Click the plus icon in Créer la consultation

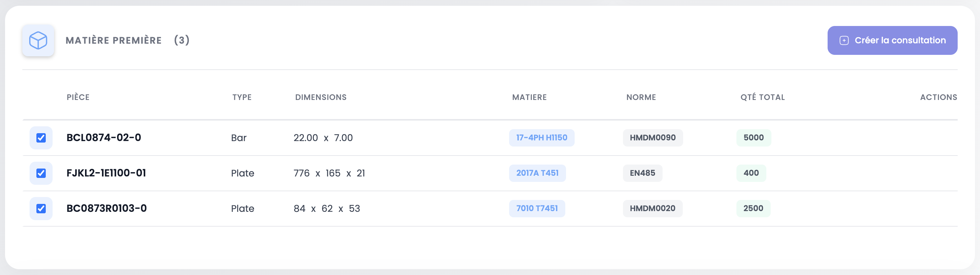pyautogui.click(x=843, y=40)
